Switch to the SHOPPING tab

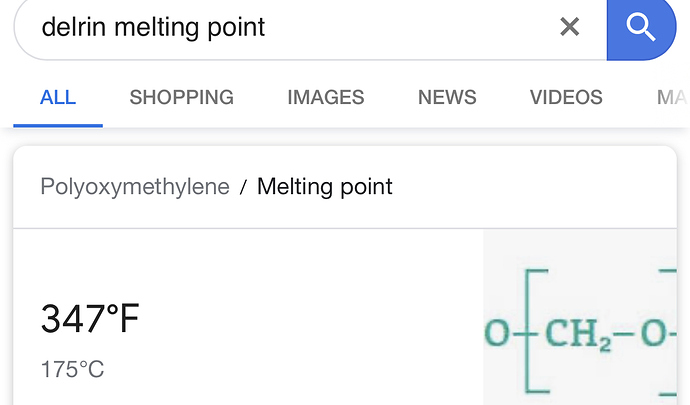coord(181,97)
